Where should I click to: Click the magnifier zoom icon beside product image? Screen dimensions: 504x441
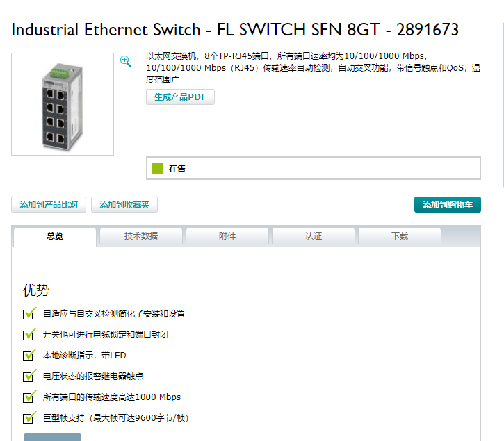[125, 61]
